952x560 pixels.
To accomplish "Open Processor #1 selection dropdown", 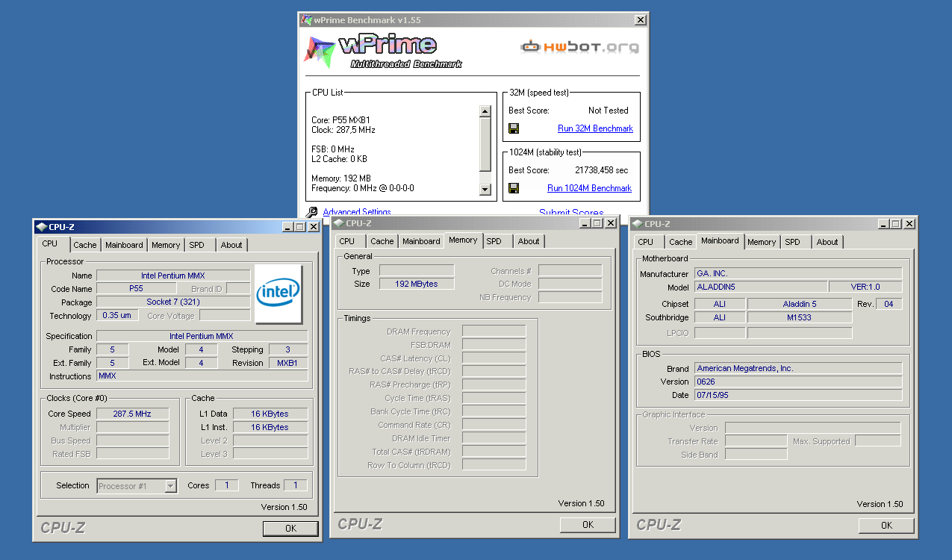I will click(170, 486).
